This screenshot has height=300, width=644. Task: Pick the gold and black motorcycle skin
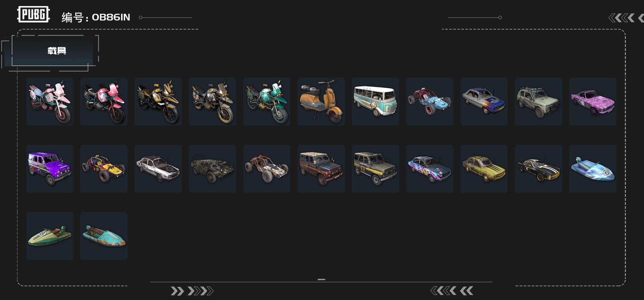coord(158,101)
